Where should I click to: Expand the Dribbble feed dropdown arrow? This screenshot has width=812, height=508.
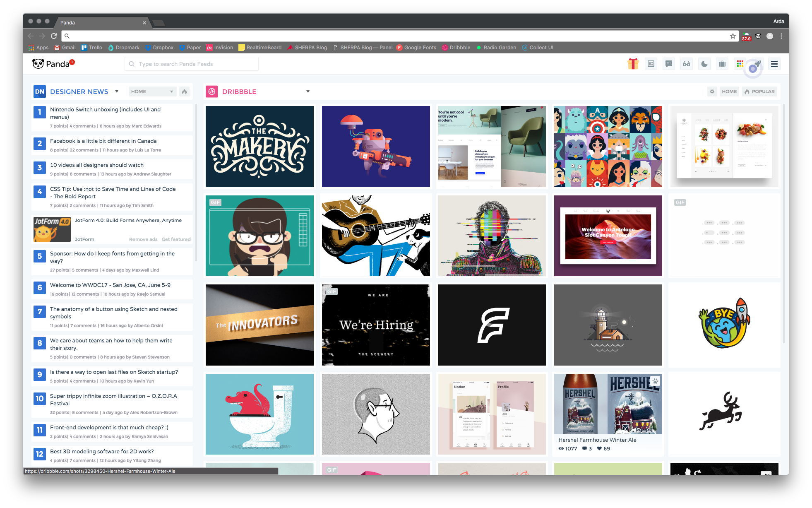[x=308, y=91]
